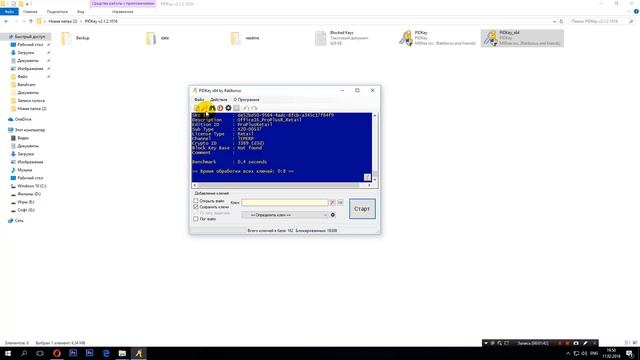Open the 'Файл' tab in Explorer ribbon
The image size is (640, 360).
coord(9,12)
